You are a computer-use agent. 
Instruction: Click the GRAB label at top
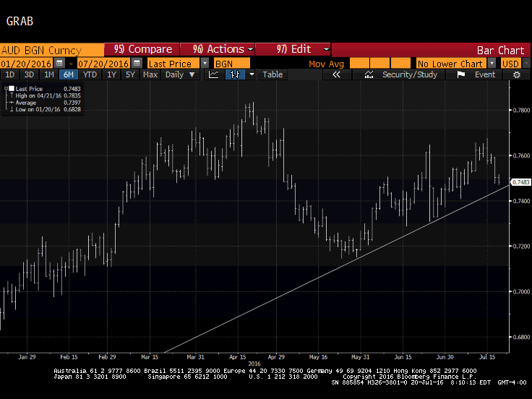[x=20, y=22]
